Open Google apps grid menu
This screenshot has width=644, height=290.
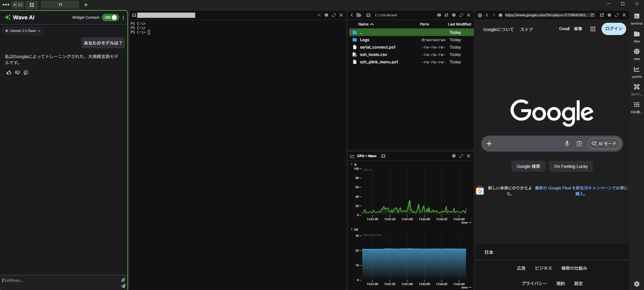[593, 29]
